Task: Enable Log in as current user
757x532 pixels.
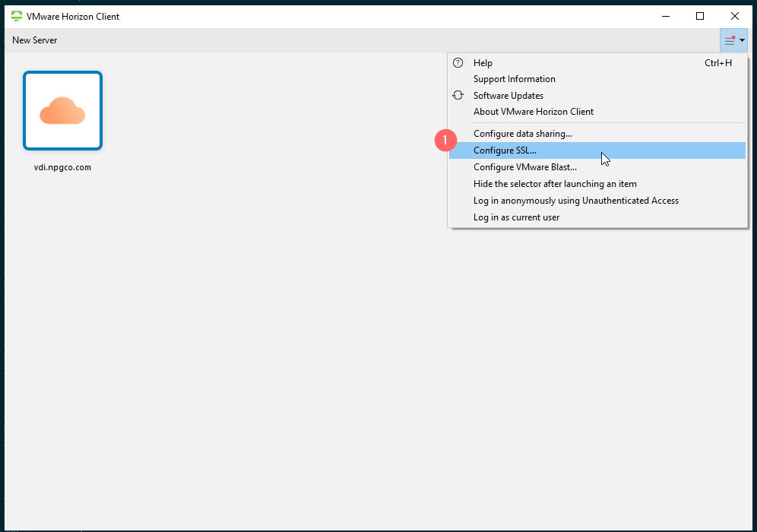Action: [x=516, y=217]
